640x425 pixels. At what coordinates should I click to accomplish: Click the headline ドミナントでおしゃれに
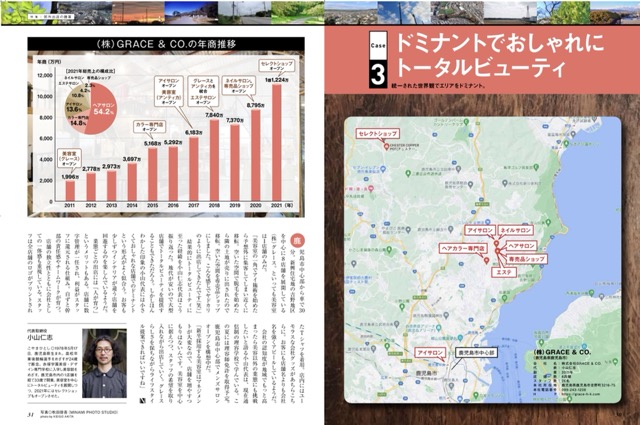point(500,44)
